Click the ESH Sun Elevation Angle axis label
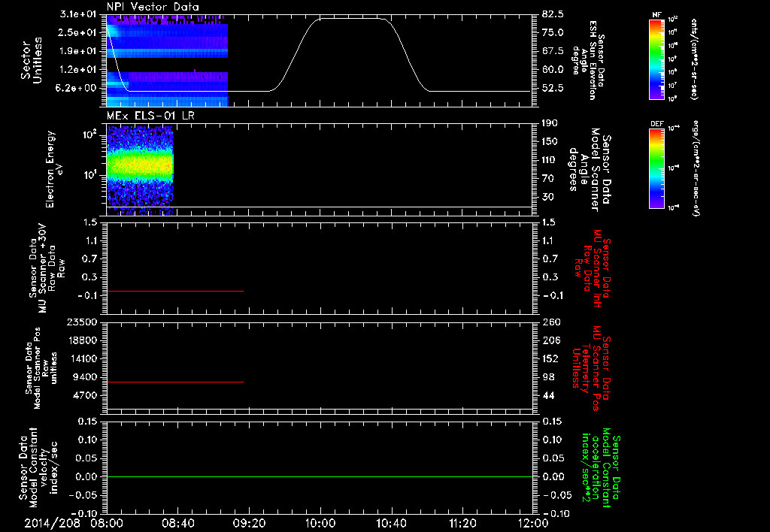The width and height of the screenshot is (770, 532). pos(588,60)
